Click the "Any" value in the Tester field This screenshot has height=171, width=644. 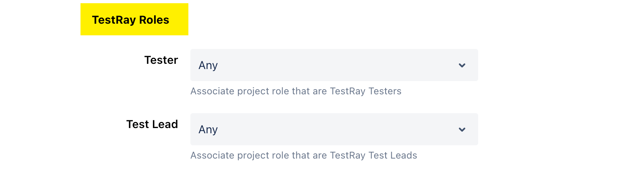[x=208, y=65]
